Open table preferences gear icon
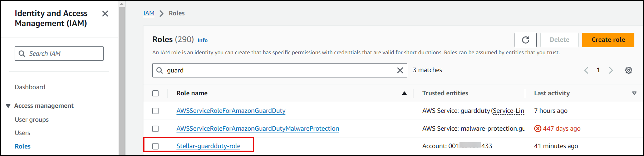This screenshot has height=156, width=644. click(x=628, y=70)
